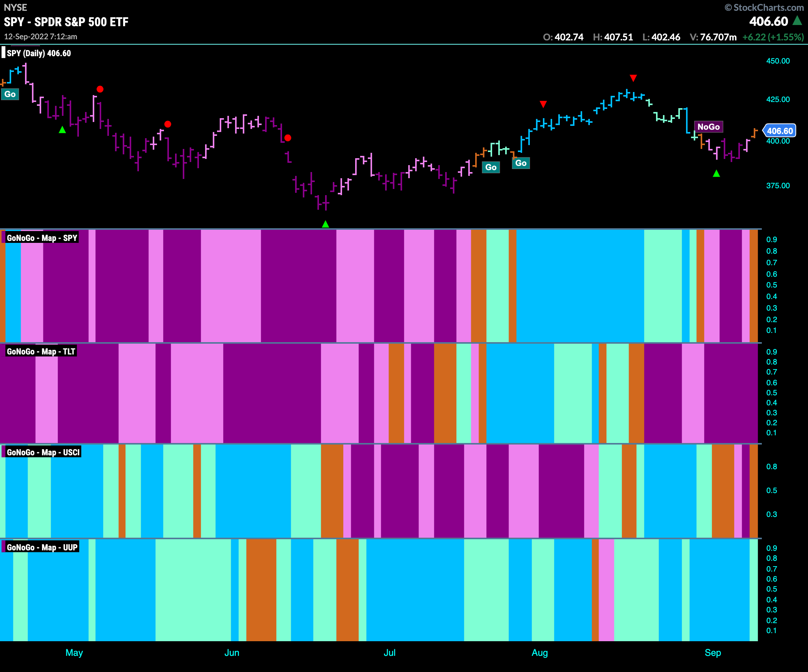
Task: Click the 375.00 price axis label
Action: pos(778,186)
